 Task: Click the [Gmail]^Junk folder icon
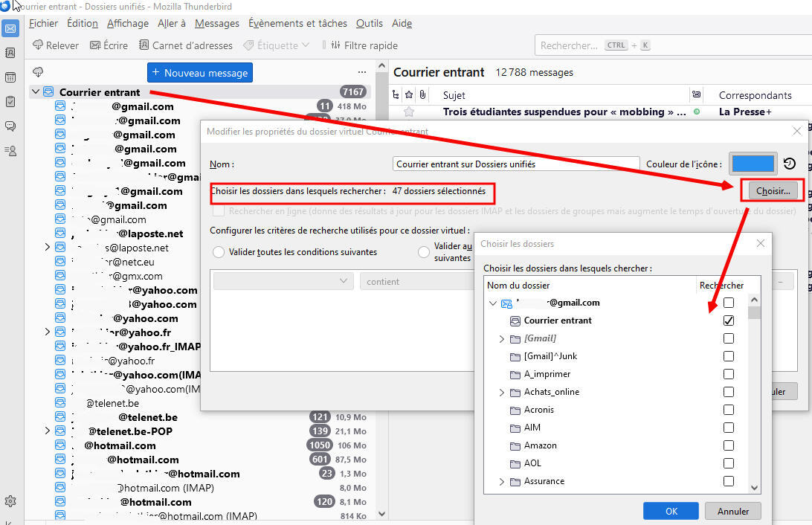pyautogui.click(x=515, y=357)
